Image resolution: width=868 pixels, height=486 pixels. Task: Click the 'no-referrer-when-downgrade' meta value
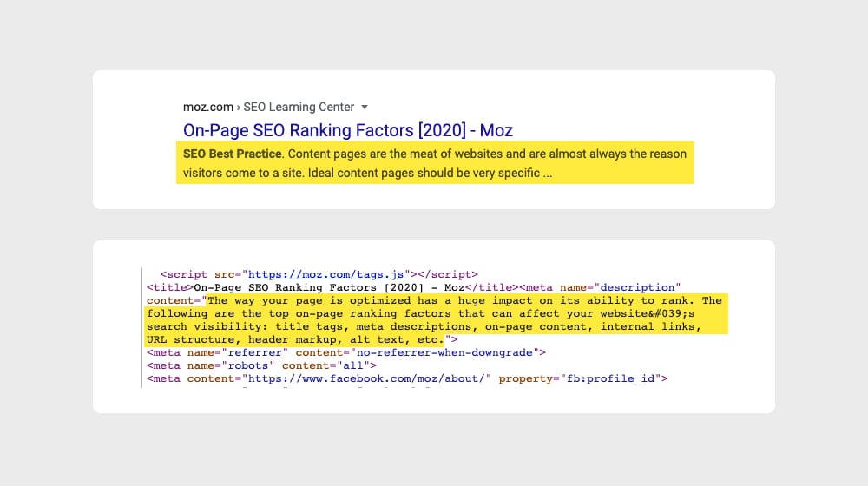point(444,352)
